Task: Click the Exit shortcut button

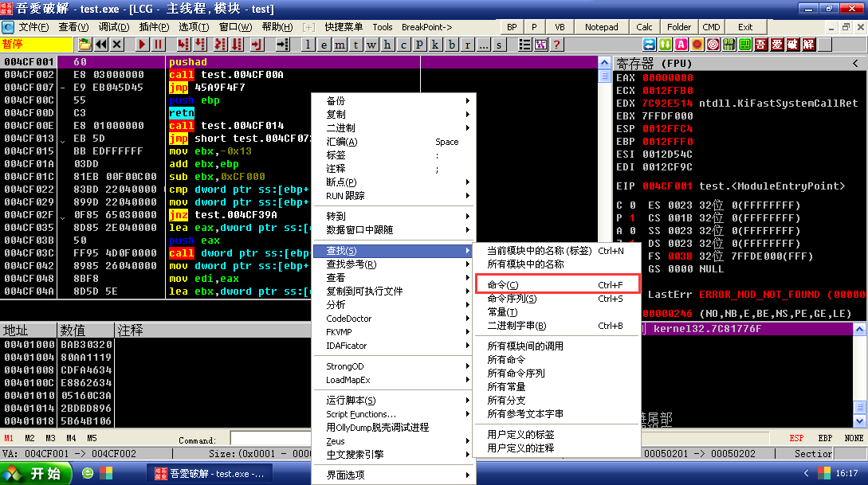Action: click(x=745, y=27)
